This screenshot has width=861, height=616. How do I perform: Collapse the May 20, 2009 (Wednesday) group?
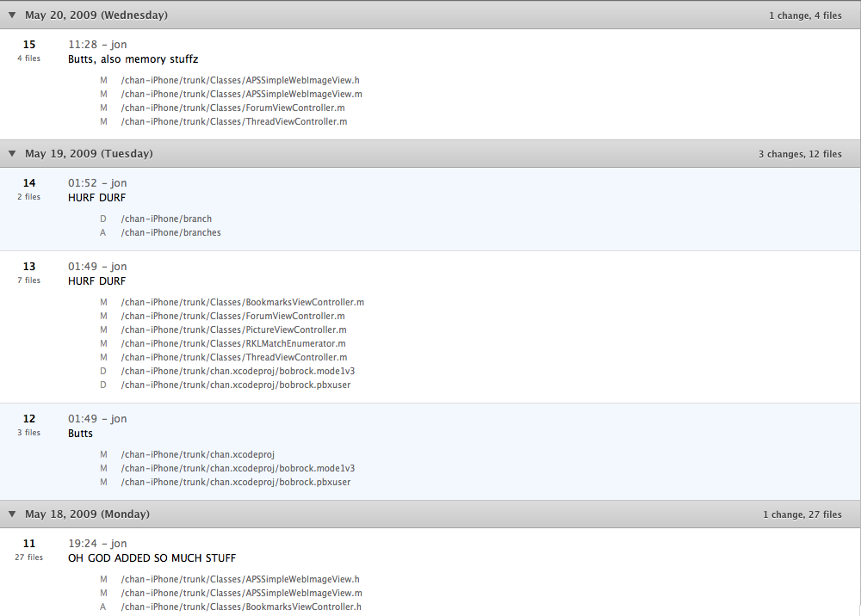tap(12, 15)
